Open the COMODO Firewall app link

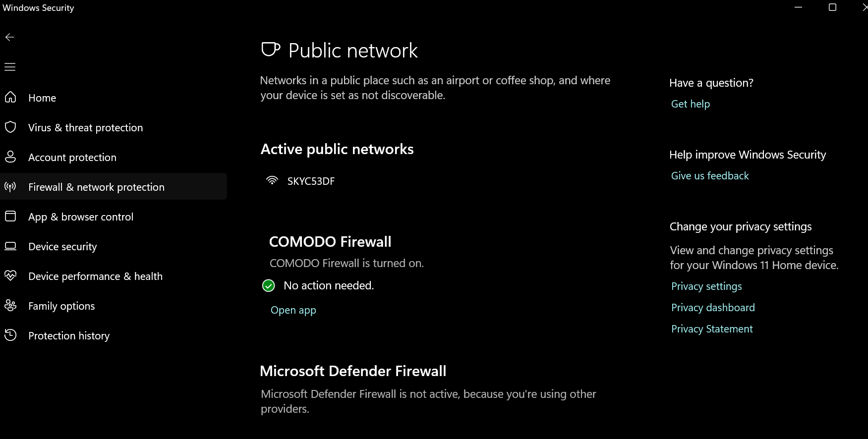[x=293, y=310]
